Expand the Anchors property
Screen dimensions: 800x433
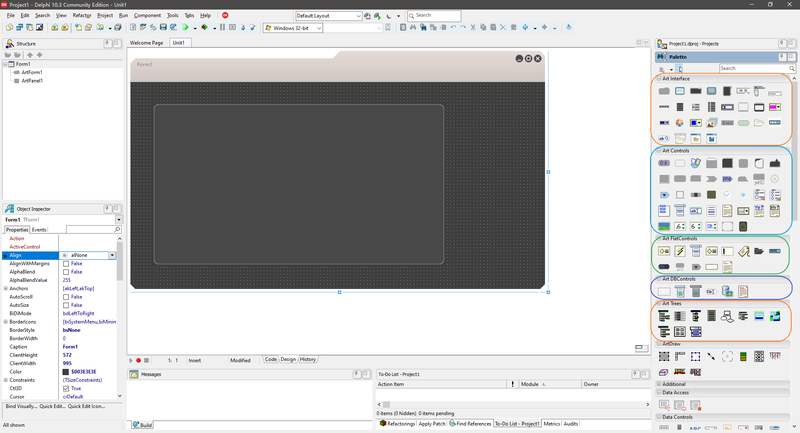click(6, 289)
